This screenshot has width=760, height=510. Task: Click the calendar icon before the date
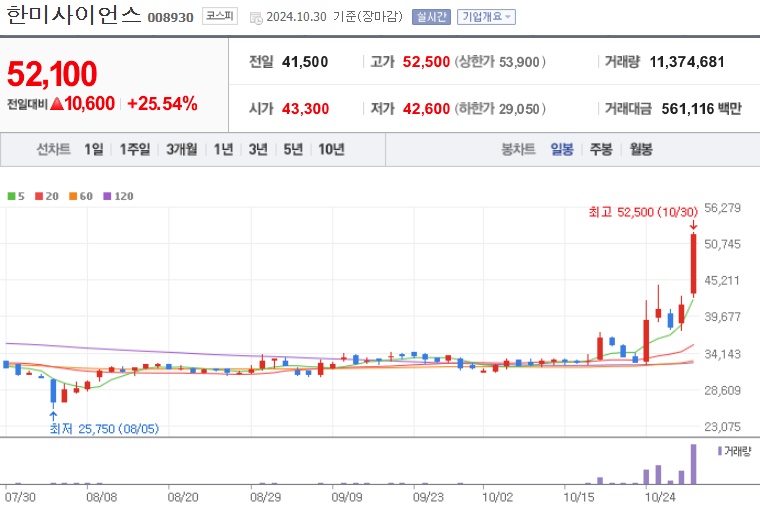click(x=255, y=18)
